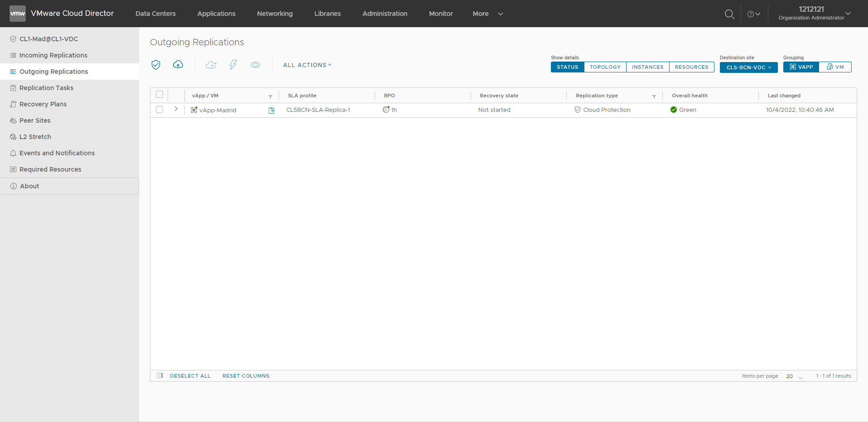Open Outgoing Replications in sidebar

pos(69,72)
